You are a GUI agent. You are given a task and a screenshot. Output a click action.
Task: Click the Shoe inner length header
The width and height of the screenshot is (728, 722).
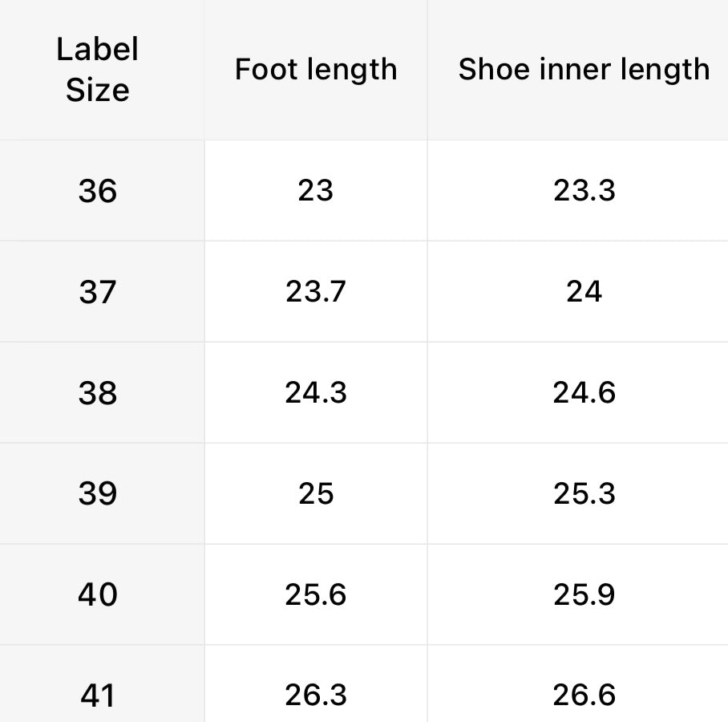584,70
